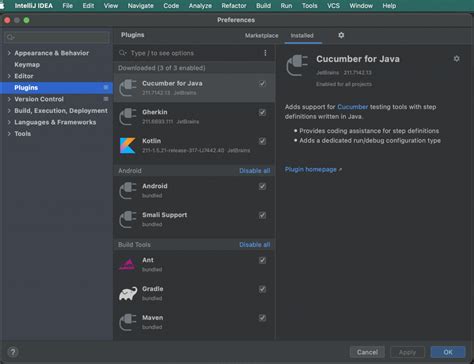
Task: Select the Gradle plugin name
Action: click(153, 289)
